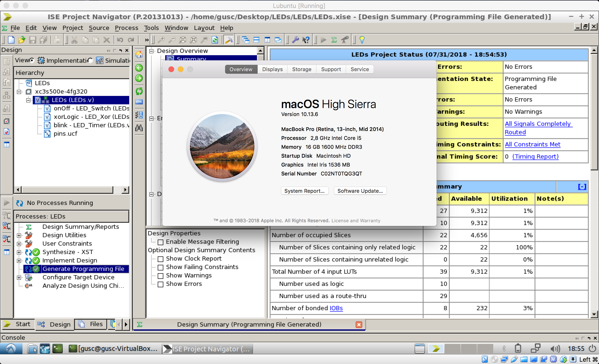This screenshot has height=364, width=599.
Task: Click the file manager icon in Lubuntu taskbar
Action: pyautogui.click(x=32, y=349)
